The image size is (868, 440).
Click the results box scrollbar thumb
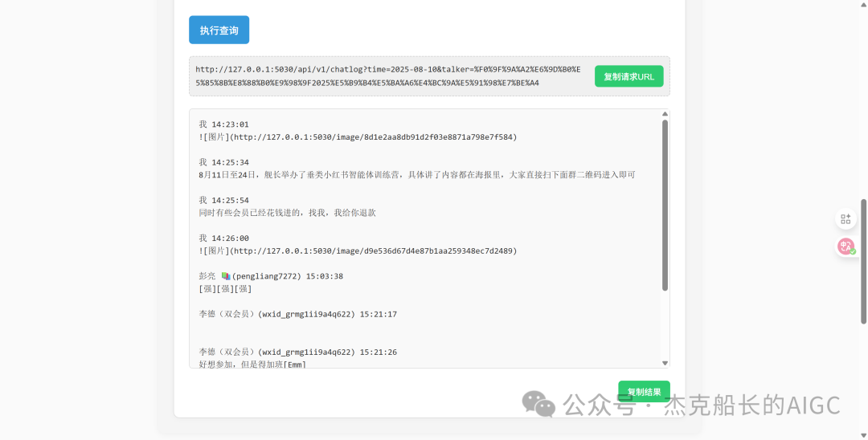point(665,205)
